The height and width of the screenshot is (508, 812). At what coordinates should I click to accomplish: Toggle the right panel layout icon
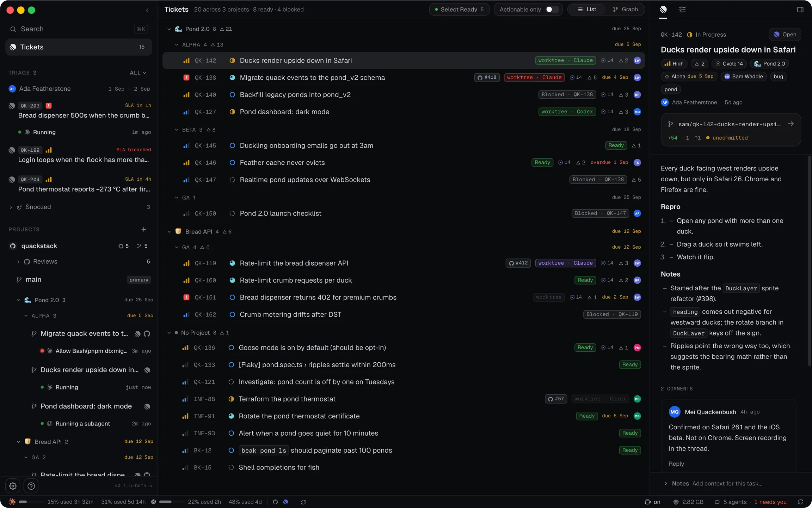800,10
